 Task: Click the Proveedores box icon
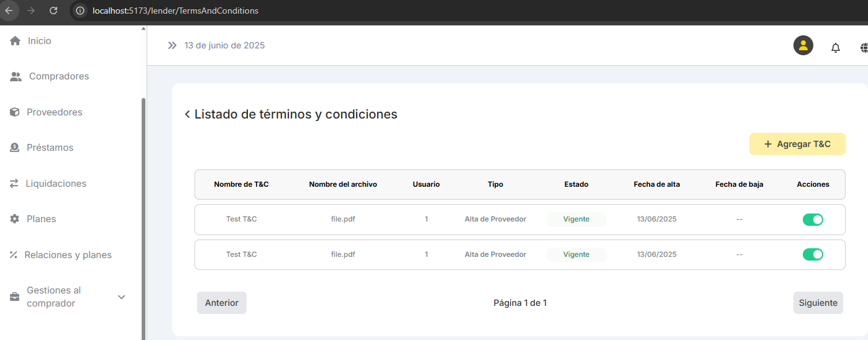[15, 112]
